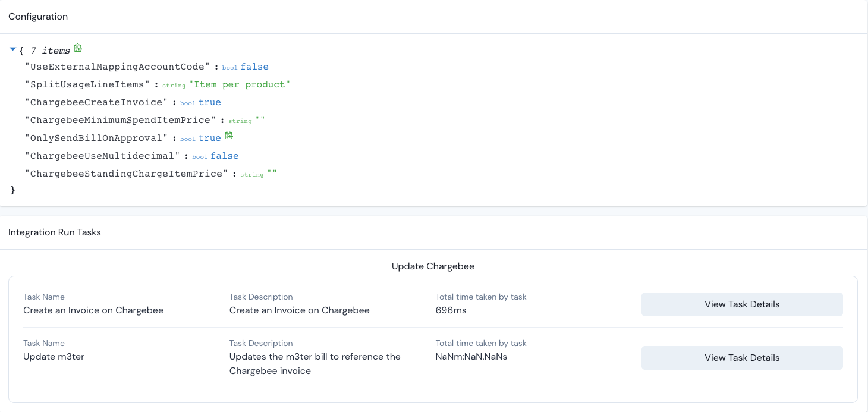This screenshot has height=412, width=868.
Task: Click the false value of UseExternalMappingAccountCode
Action: click(x=254, y=67)
